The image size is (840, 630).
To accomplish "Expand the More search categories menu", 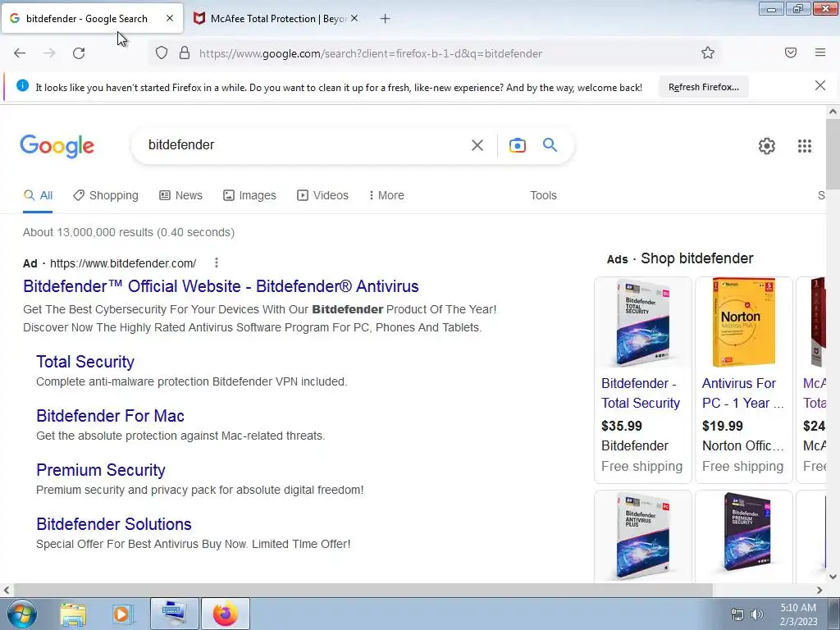I will click(386, 195).
